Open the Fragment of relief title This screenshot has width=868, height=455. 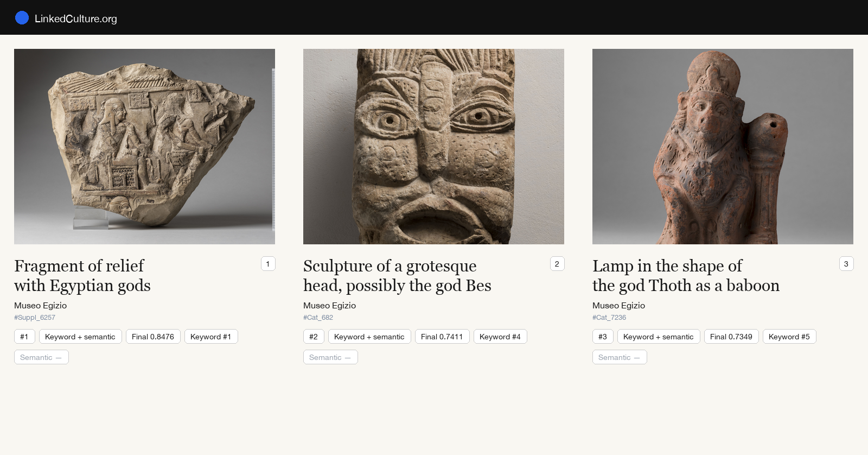[x=82, y=275]
